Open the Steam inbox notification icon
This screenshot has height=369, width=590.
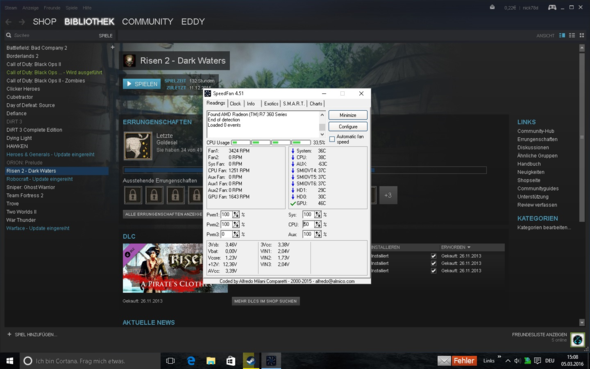[x=492, y=8]
